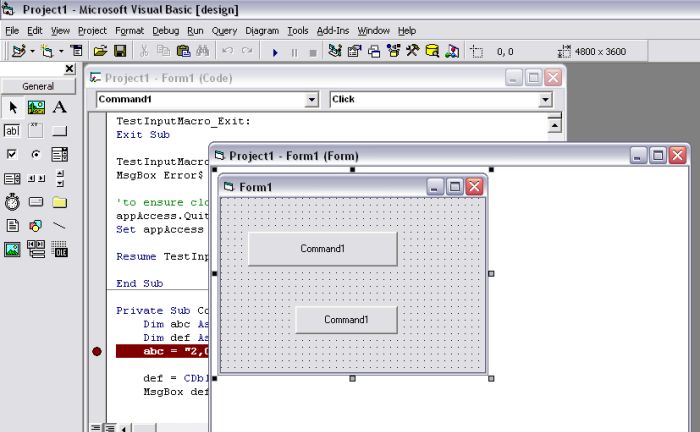Open the Visual Component Manager icon
700x432 pixels.
point(452,51)
